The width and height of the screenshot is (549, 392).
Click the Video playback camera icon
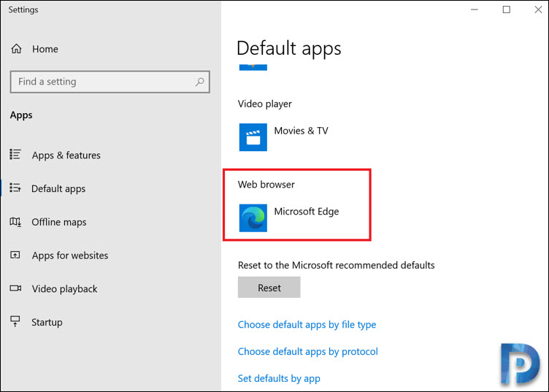tap(15, 288)
